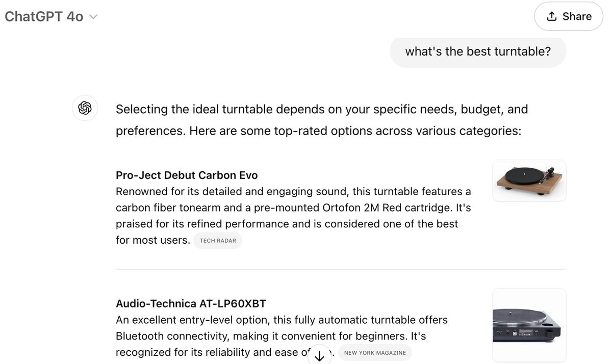Click the intro sentence about selecting turntables
Image resolution: width=612 pixels, height=364 pixels.
(x=322, y=120)
